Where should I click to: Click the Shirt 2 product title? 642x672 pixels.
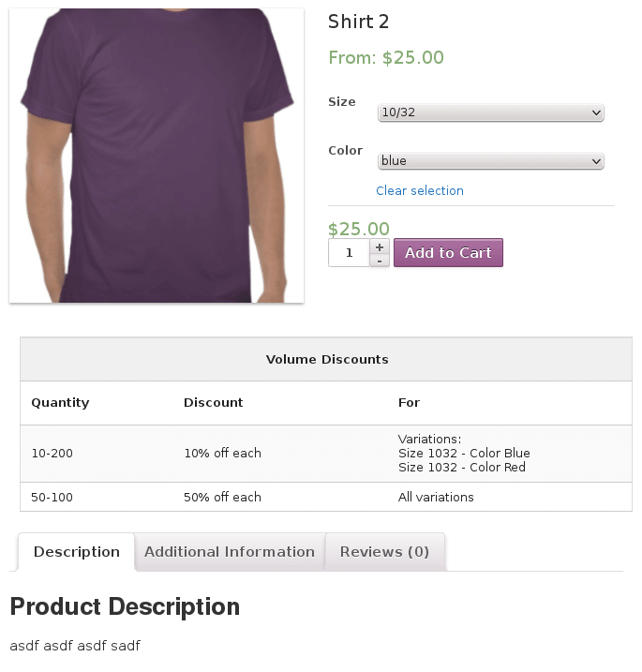click(x=358, y=22)
